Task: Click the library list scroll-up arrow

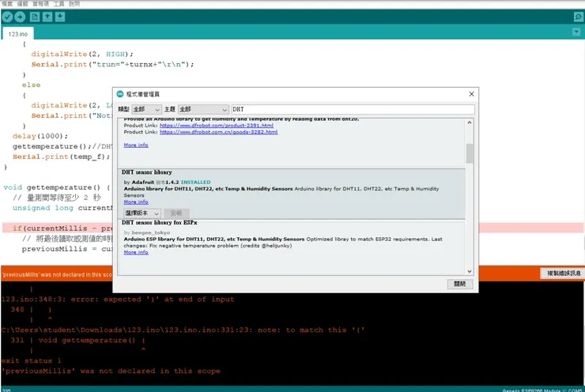Action: (470, 122)
